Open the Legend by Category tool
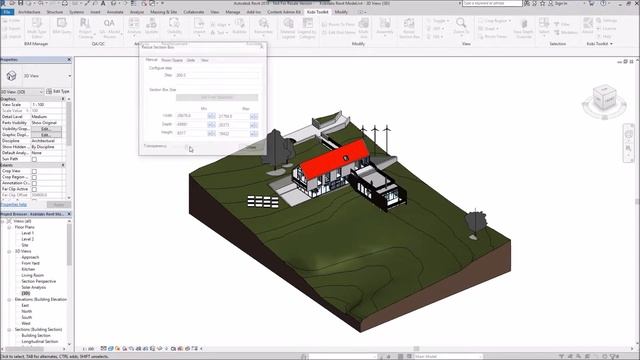640x360 pixels. click(x=307, y=28)
